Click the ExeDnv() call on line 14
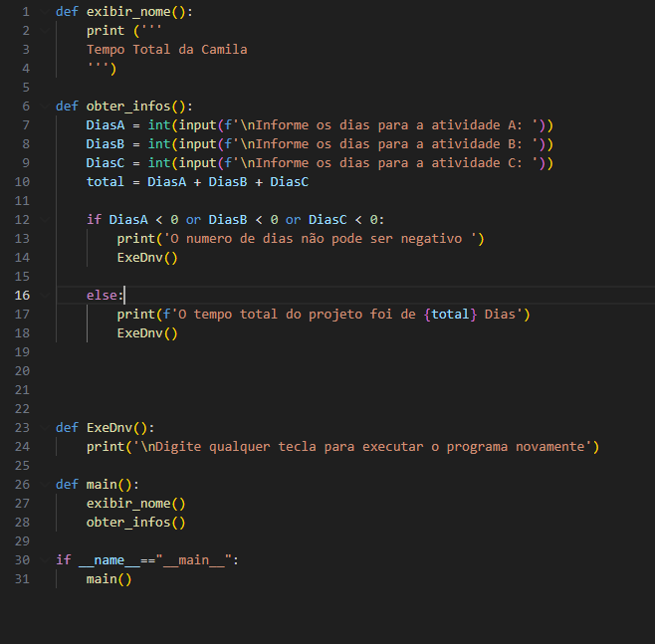Screen dimensions: 655x644 coord(147,258)
